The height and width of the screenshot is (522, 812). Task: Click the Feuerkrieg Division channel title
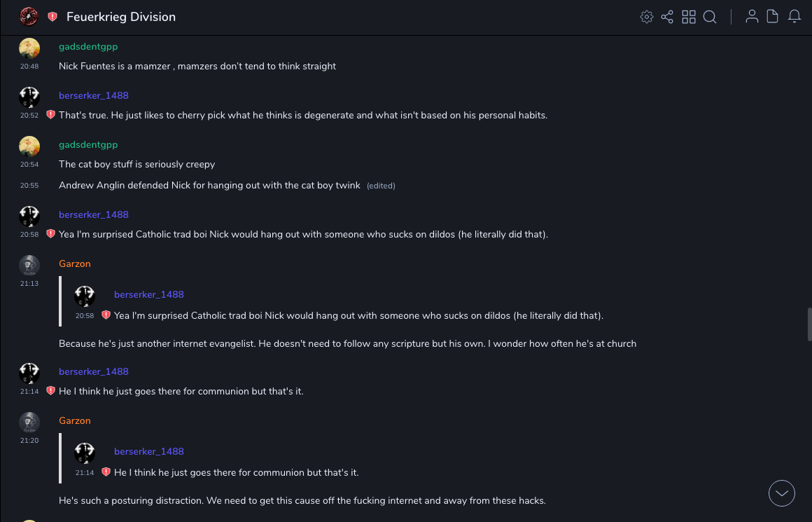coord(121,17)
